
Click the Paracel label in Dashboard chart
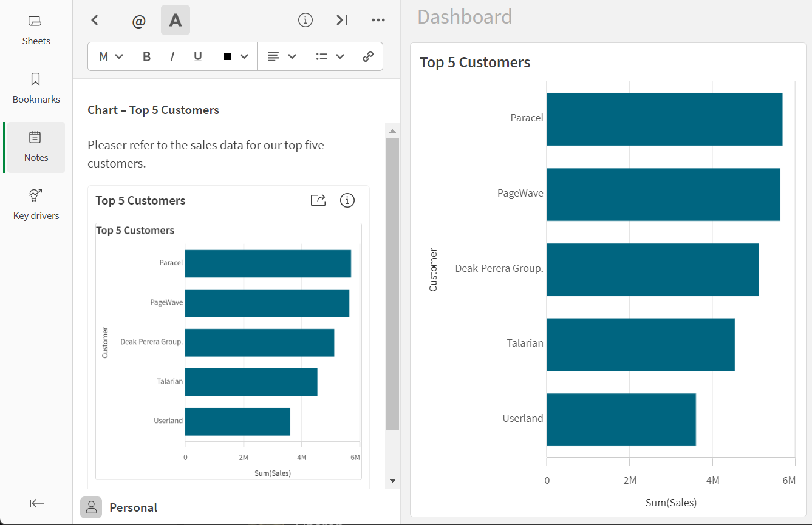(527, 118)
